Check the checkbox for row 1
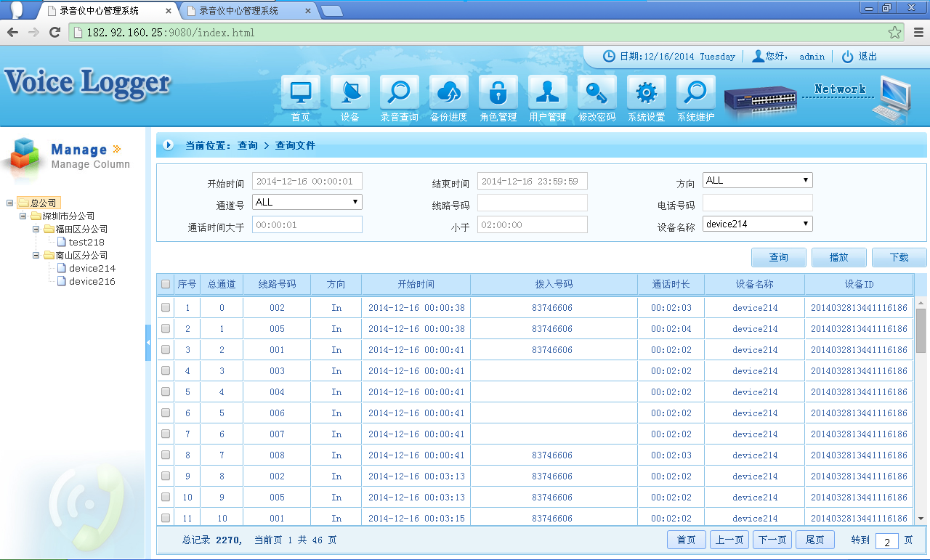This screenshot has width=930, height=560. point(166,308)
